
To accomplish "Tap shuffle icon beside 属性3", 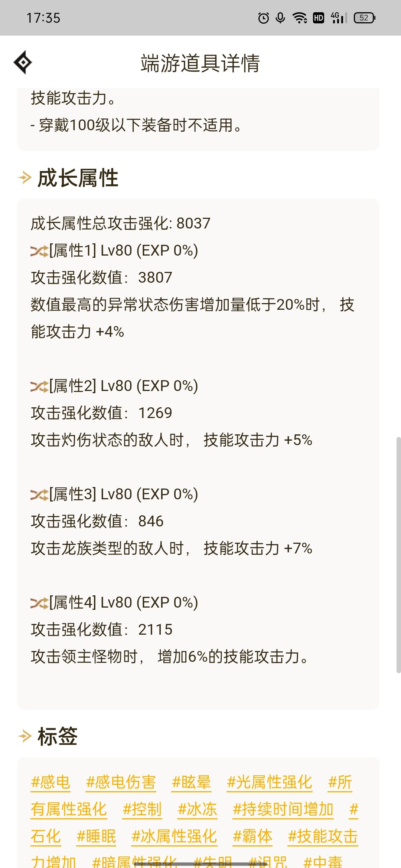I will pyautogui.click(x=39, y=495).
